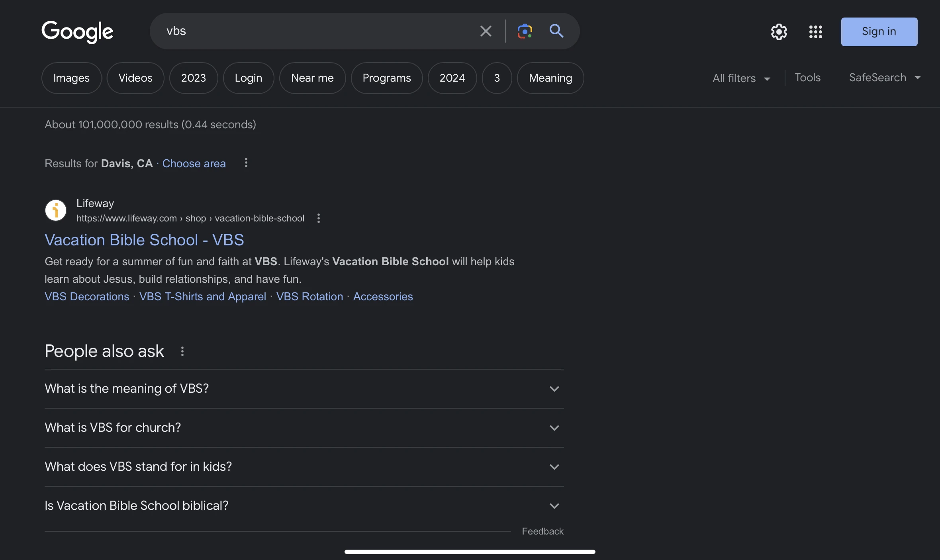Select the Images filter tab
The image size is (940, 560).
[x=71, y=78]
